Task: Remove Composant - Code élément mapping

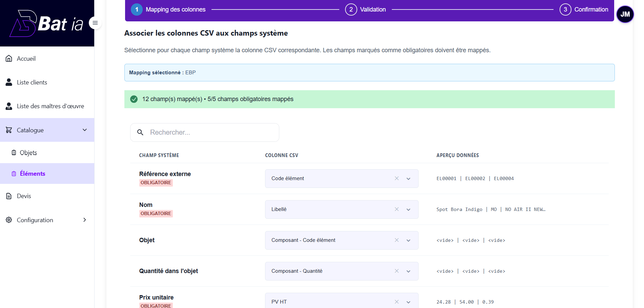Action: click(x=397, y=240)
